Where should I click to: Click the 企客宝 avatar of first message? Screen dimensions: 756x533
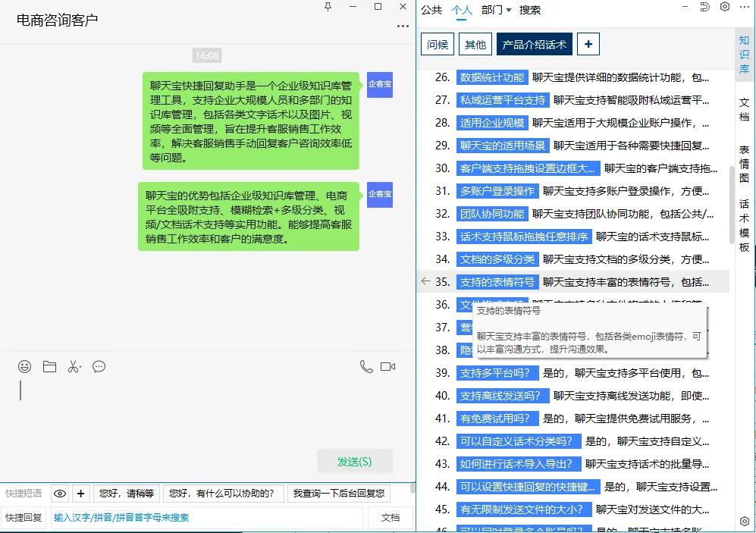380,85
